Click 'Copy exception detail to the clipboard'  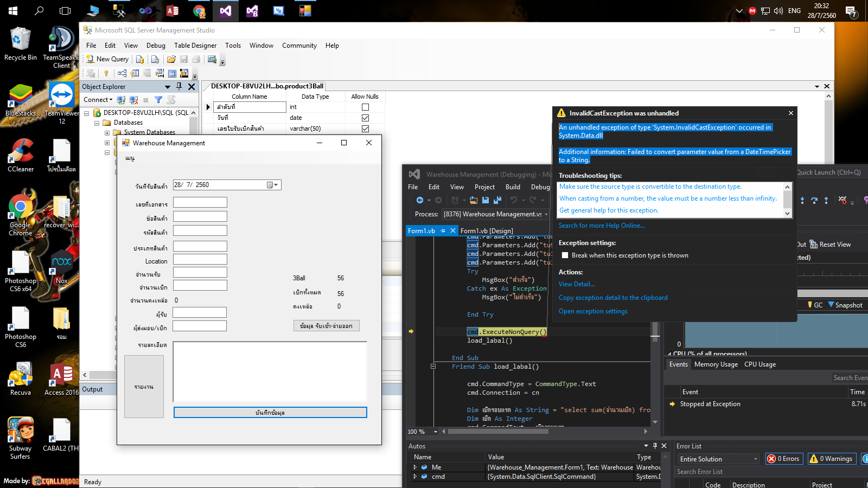click(613, 298)
